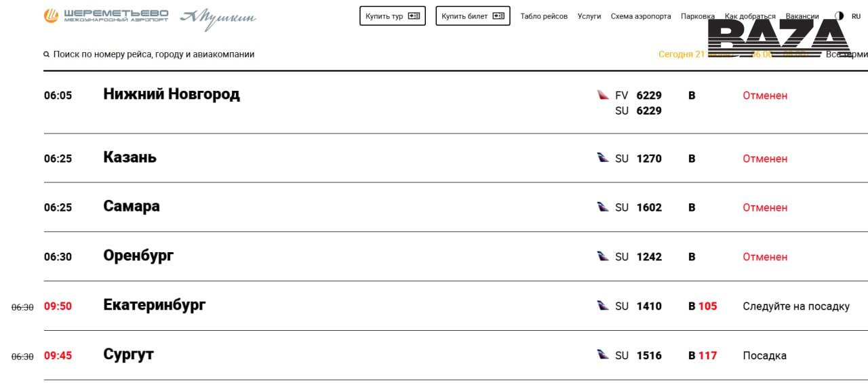Image resolution: width=868 pixels, height=383 pixels.
Task: Click the Купить тур button
Action: point(393,16)
